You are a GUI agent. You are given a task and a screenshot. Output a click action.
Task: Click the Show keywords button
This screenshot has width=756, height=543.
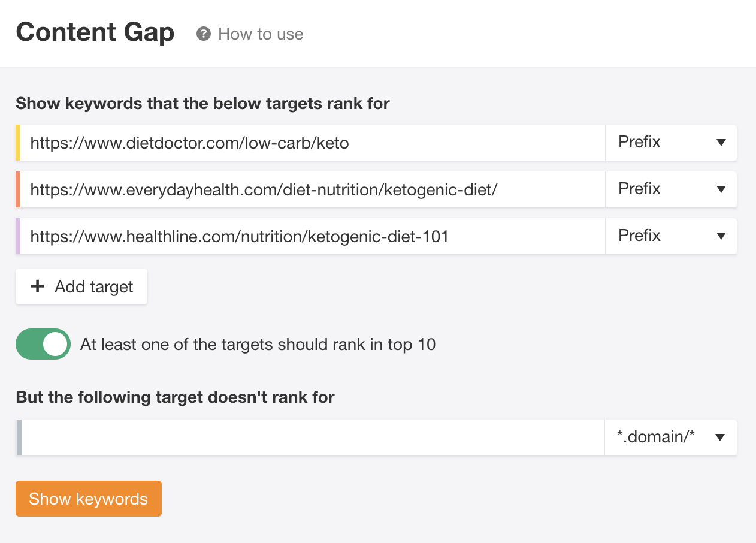click(x=88, y=499)
